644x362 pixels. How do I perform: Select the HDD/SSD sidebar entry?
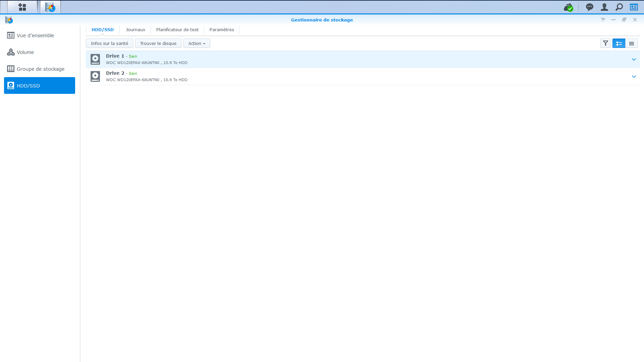pos(40,85)
